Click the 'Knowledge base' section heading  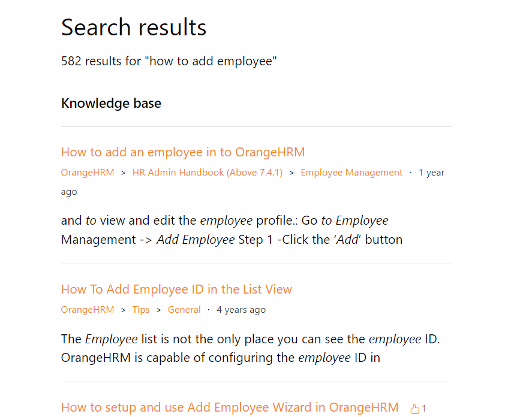(111, 103)
